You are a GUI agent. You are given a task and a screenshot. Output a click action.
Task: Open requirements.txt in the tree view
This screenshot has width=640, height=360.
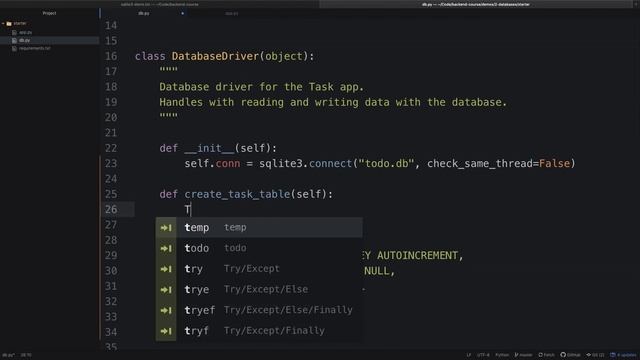point(35,48)
